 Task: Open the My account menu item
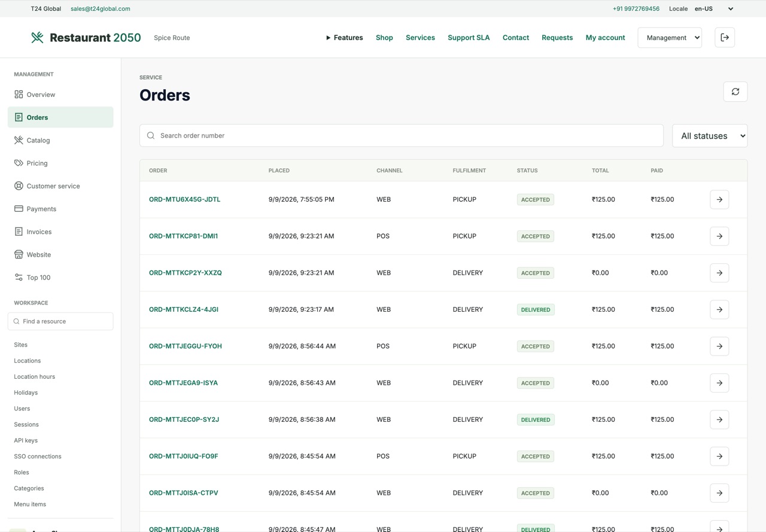click(605, 38)
